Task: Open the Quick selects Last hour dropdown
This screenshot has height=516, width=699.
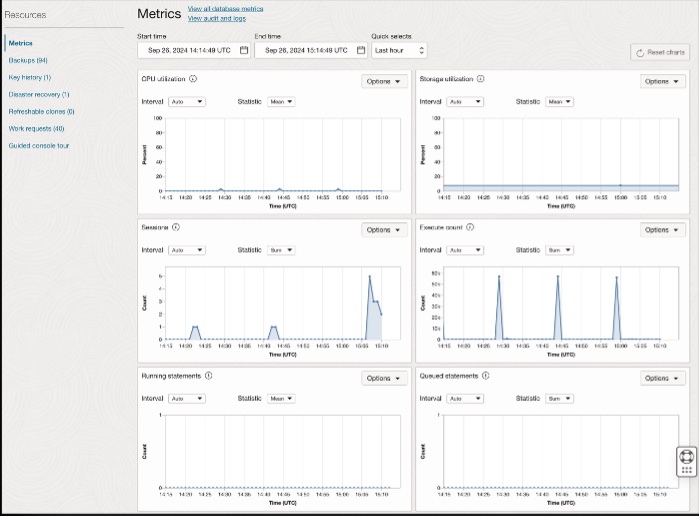Action: click(399, 50)
